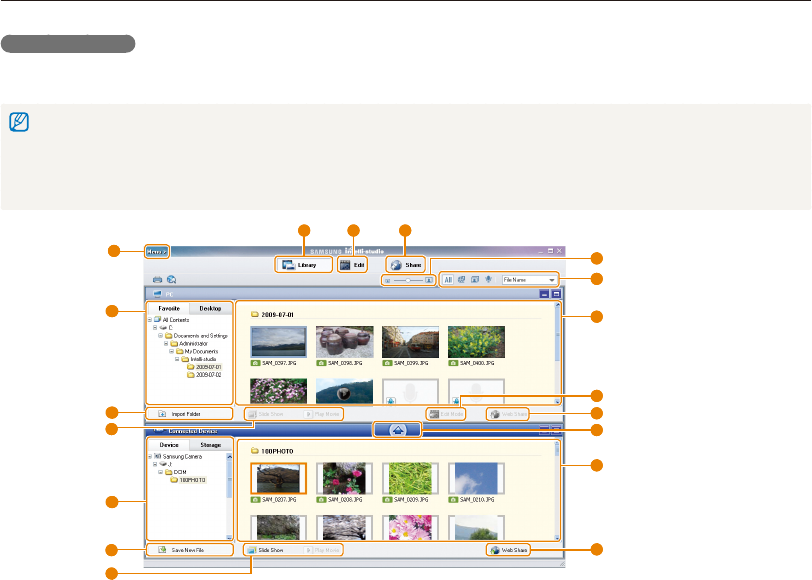The image size is (812, 580).
Task: Select the Storage tab
Action: pyautogui.click(x=210, y=445)
